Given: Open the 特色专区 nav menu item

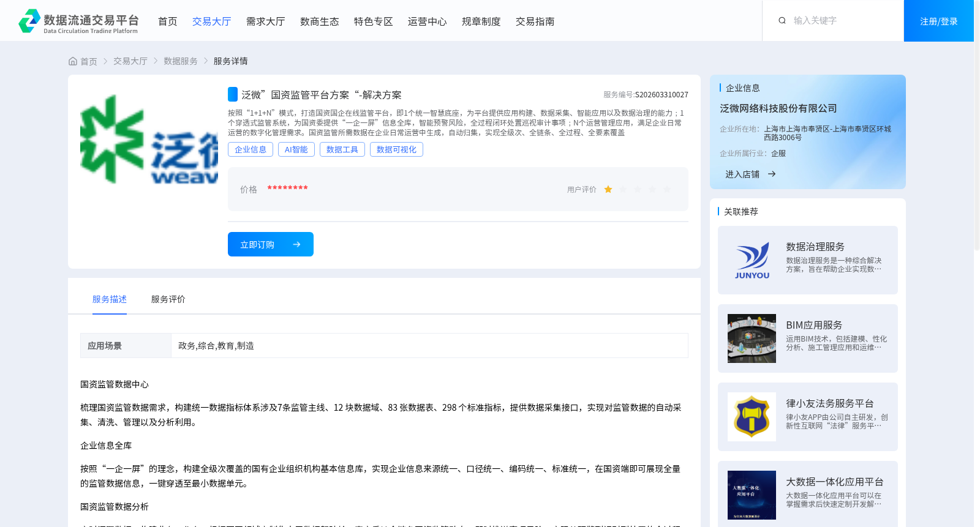Looking at the screenshot, I should coord(373,21).
